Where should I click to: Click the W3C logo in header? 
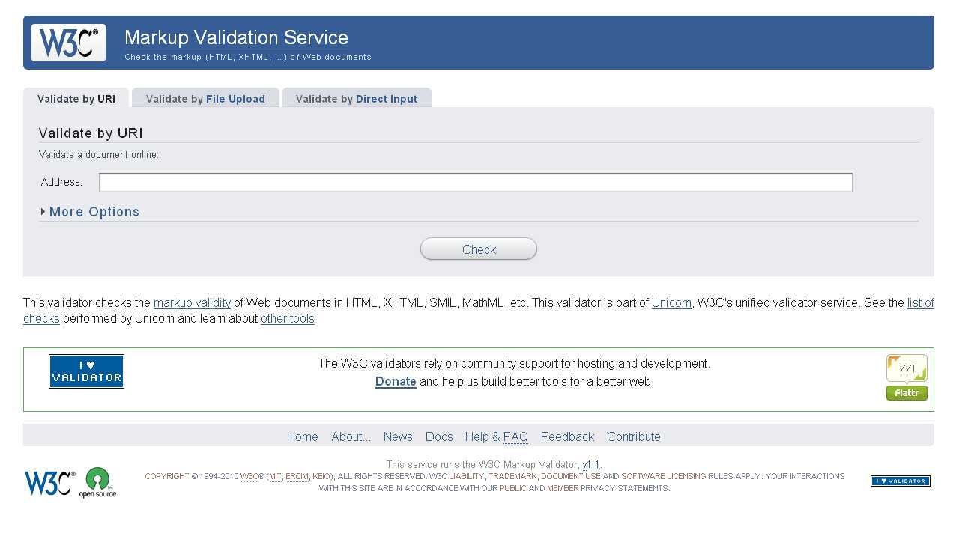68,43
